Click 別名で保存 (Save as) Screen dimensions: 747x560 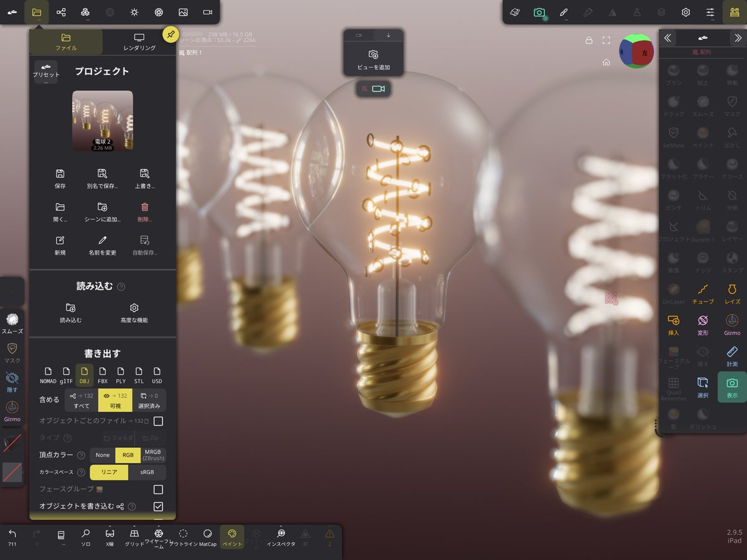coord(102,179)
